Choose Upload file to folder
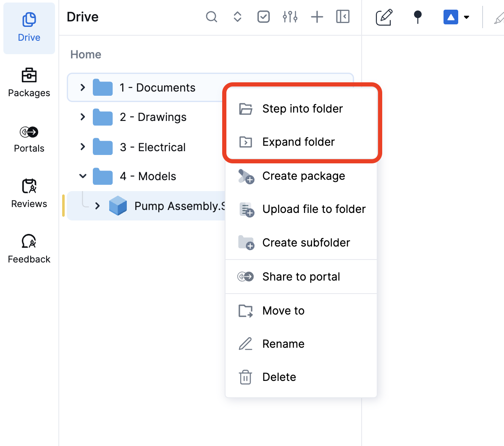Screen dimensions: 504x446 (x=301, y=209)
